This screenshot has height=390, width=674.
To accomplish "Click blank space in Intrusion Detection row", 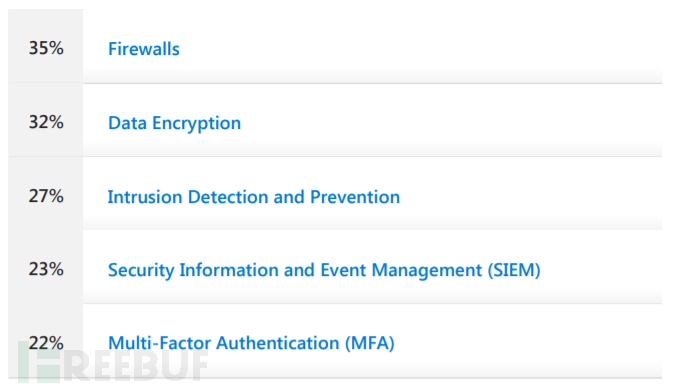I will (531, 196).
